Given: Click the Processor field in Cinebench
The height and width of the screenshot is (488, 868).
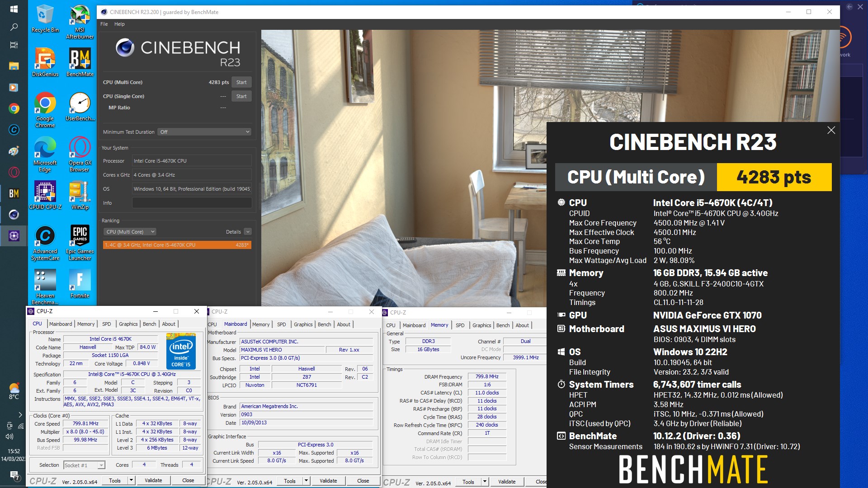Looking at the screenshot, I should (192, 161).
